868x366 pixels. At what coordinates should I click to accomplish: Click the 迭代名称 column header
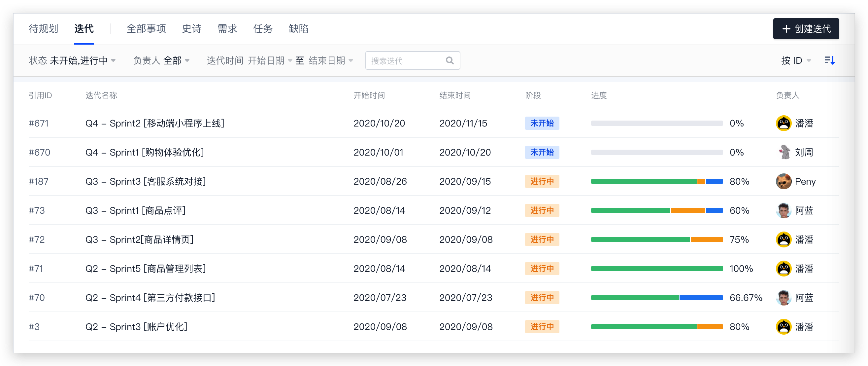pyautogui.click(x=101, y=95)
